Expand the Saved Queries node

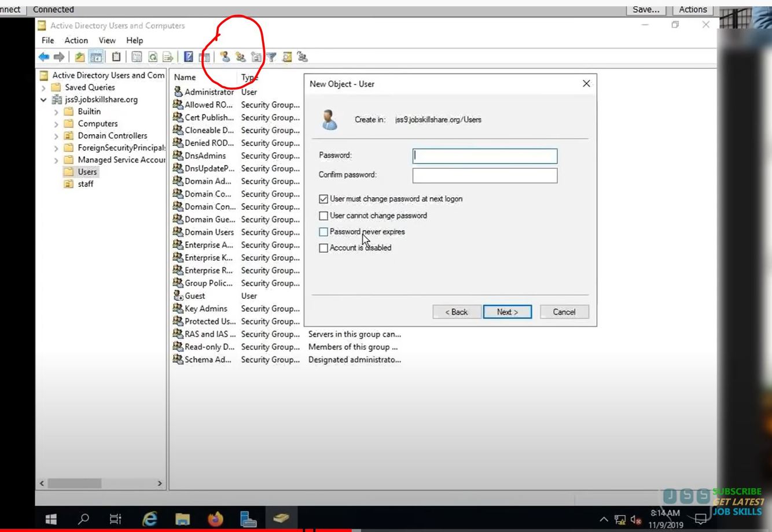(44, 88)
